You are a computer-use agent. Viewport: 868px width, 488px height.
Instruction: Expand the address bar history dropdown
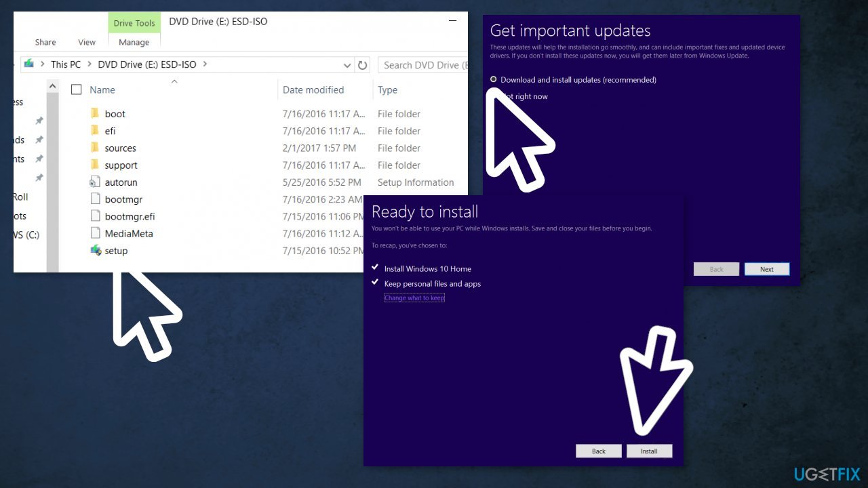[347, 65]
